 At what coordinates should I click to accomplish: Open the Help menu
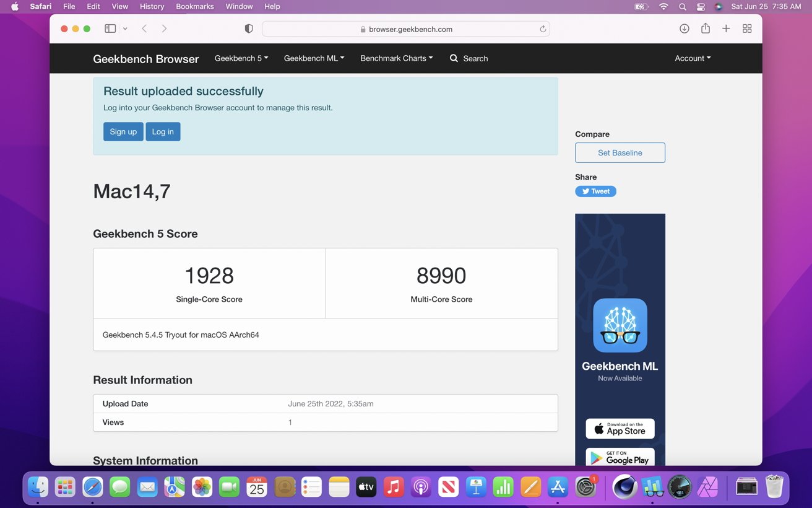(272, 6)
